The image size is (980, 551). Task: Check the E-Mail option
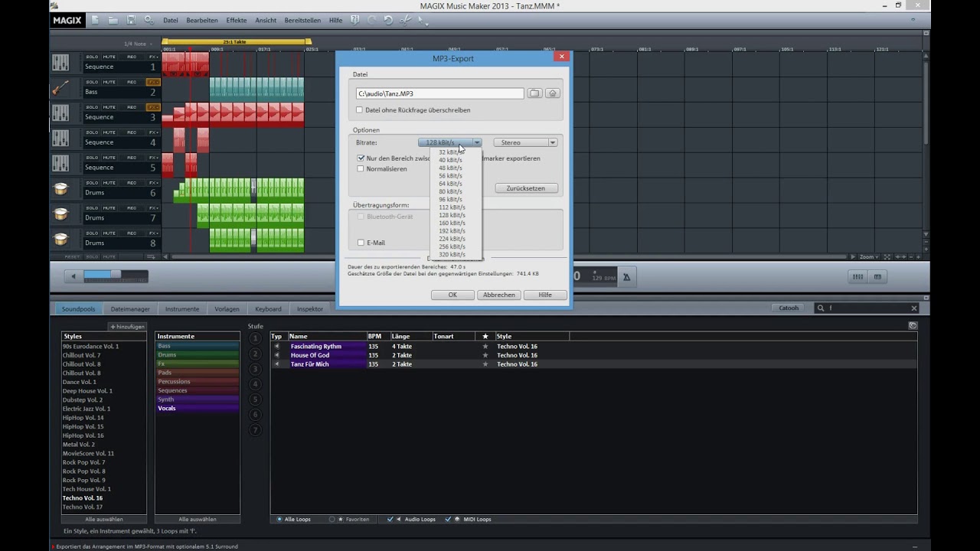[x=361, y=243]
